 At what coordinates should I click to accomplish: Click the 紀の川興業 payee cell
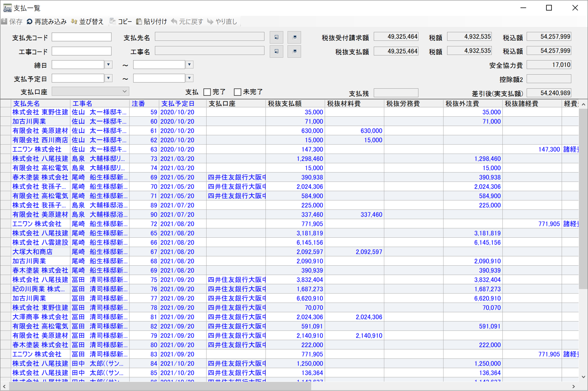click(x=38, y=289)
